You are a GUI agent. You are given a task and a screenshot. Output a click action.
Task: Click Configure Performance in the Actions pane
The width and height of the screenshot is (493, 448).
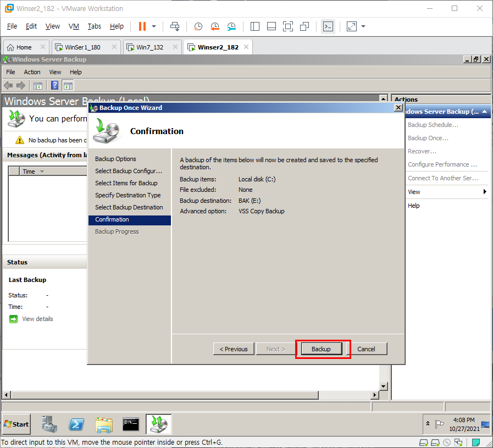(442, 165)
